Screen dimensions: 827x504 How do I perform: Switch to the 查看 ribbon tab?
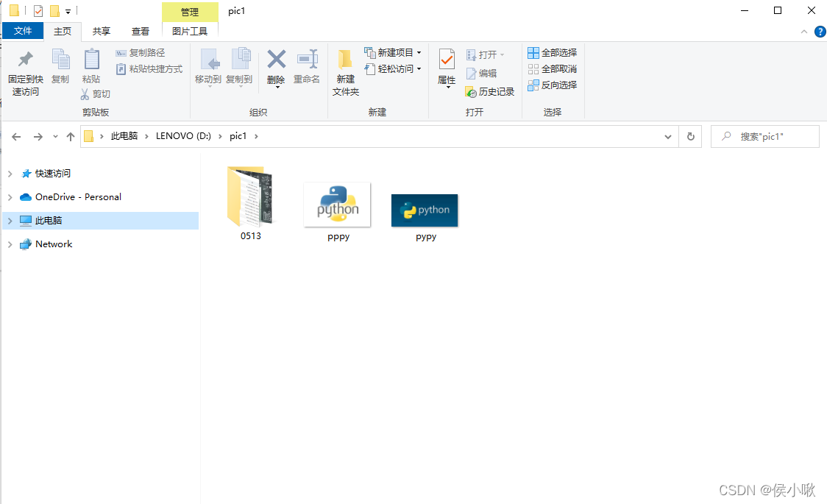(x=141, y=31)
